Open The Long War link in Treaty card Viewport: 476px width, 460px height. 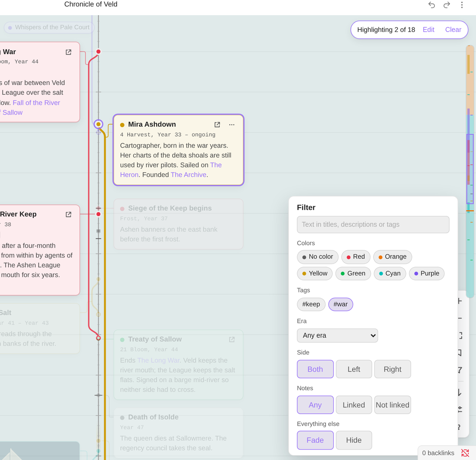(x=158, y=360)
